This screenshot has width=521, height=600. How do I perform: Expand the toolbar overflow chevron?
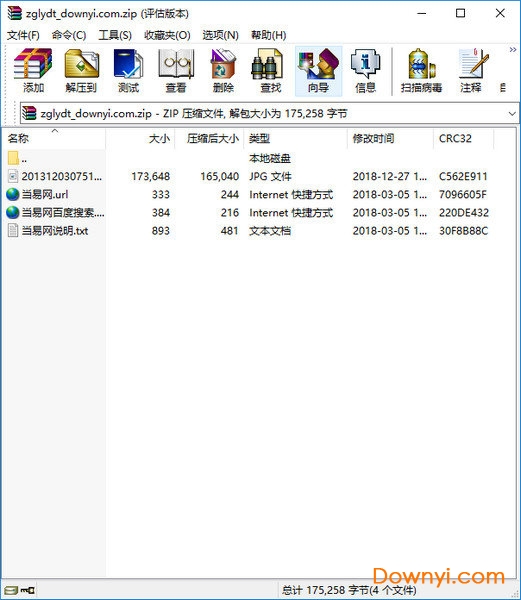coord(512,50)
